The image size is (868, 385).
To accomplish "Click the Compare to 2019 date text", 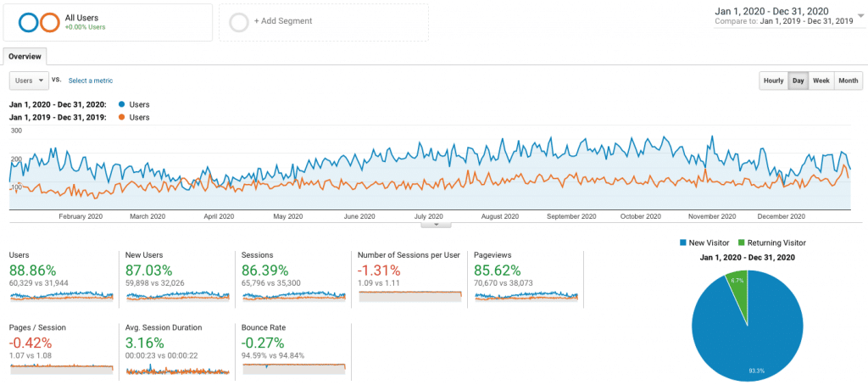I will 784,21.
